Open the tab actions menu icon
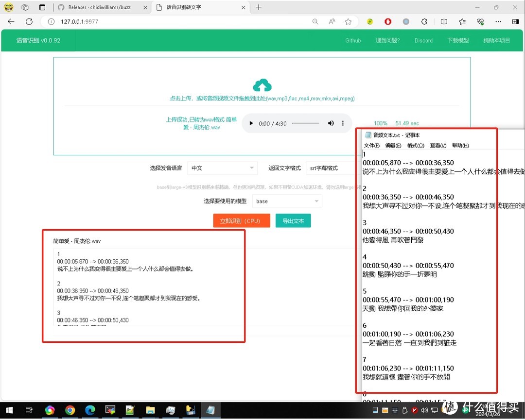Viewport: 525px width, 420px height. pos(42,7)
